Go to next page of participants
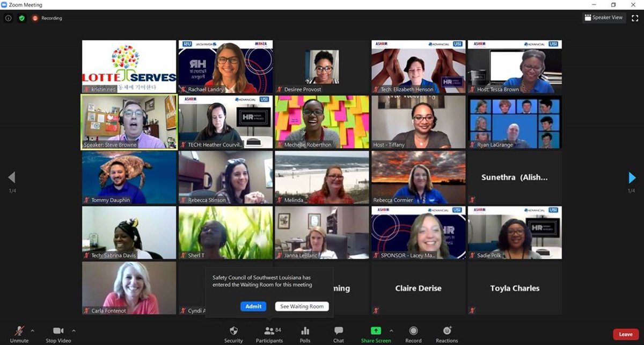 pos(632,178)
